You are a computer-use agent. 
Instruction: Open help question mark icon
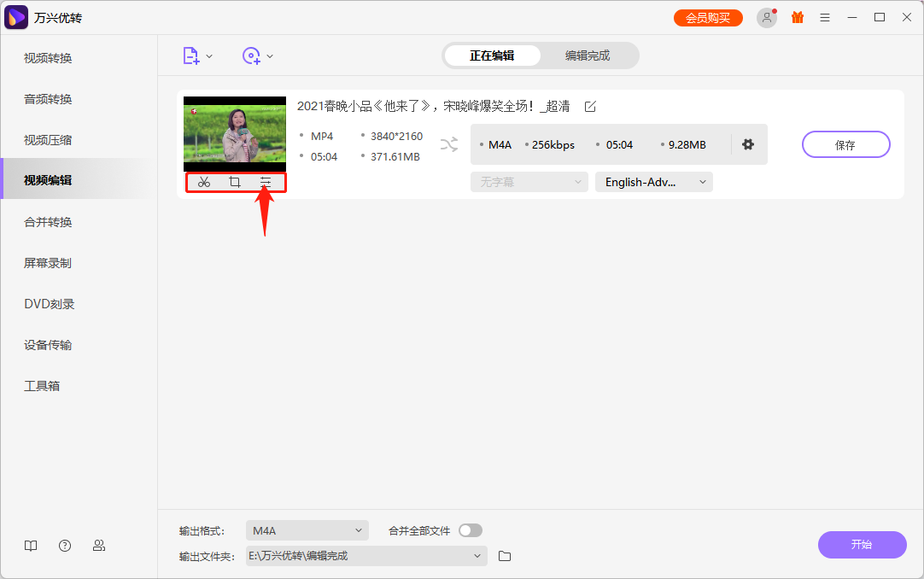pyautogui.click(x=65, y=546)
